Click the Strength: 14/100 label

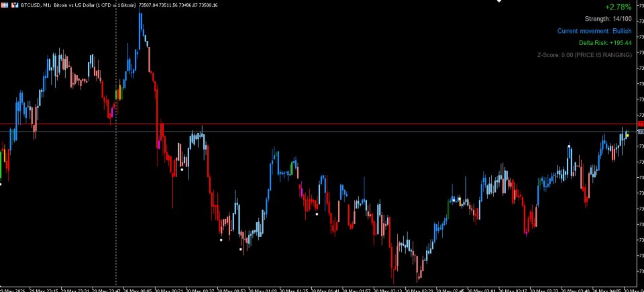pyautogui.click(x=608, y=19)
